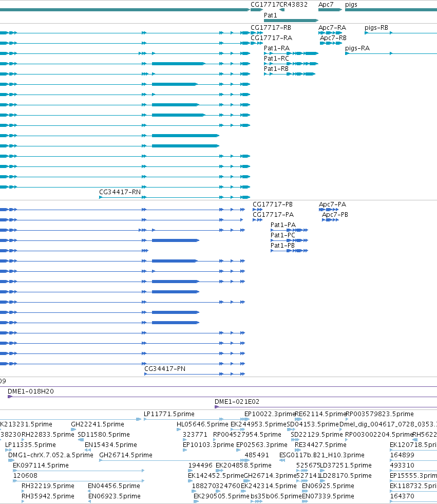Open the Pat1-RB transcript label

[276, 69]
